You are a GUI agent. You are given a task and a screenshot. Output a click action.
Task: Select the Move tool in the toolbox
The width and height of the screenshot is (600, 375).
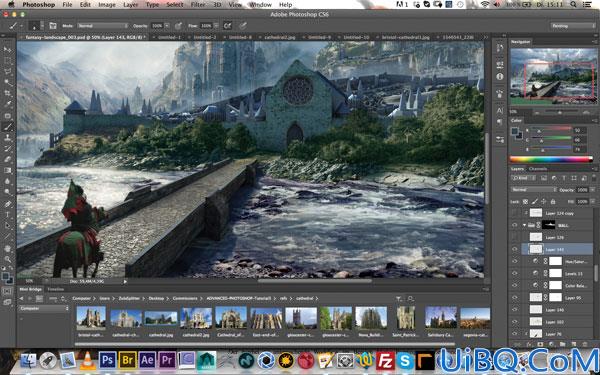pos(7,49)
